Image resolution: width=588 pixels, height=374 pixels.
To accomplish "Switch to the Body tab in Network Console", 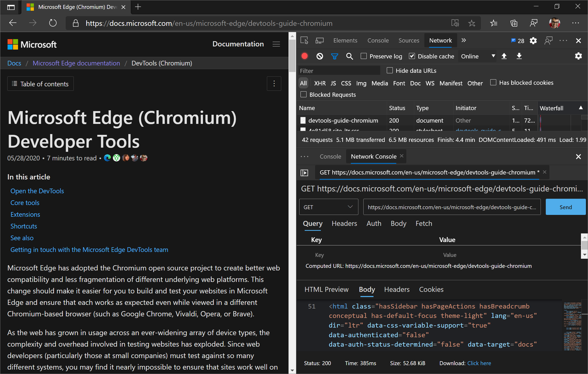I will pos(398,224).
